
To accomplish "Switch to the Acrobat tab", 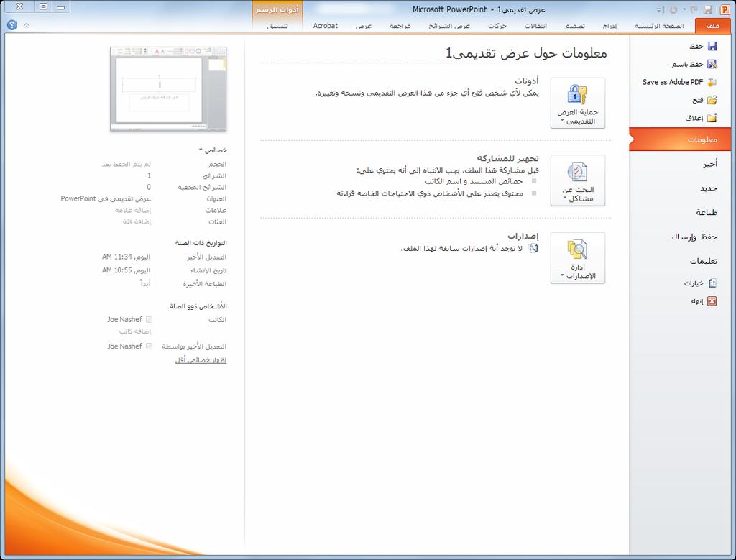I will (326, 25).
